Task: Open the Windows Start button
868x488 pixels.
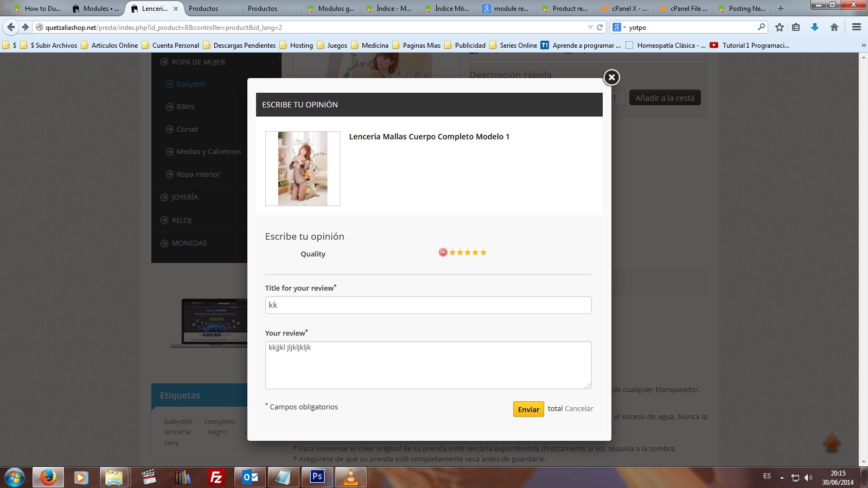Action: pyautogui.click(x=15, y=478)
